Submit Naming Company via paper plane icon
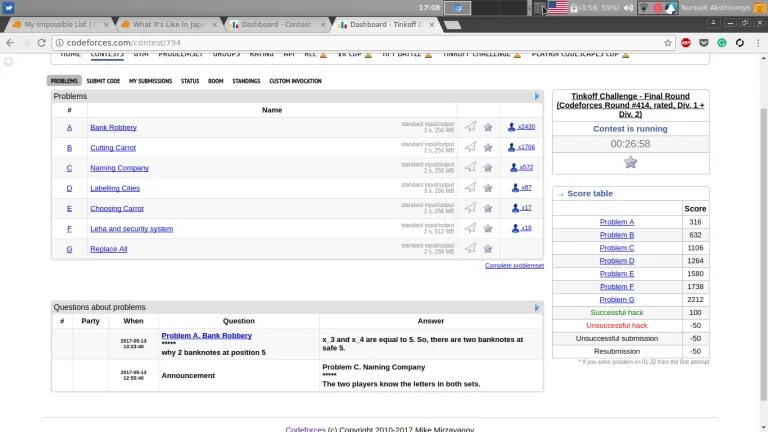 coord(470,167)
